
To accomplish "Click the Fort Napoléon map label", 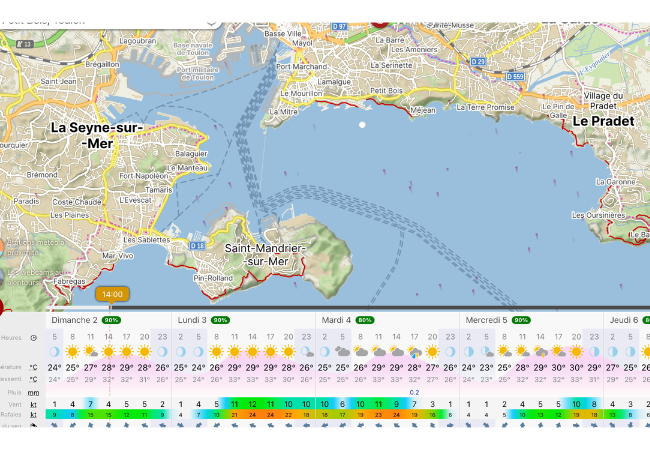I will tap(143, 176).
